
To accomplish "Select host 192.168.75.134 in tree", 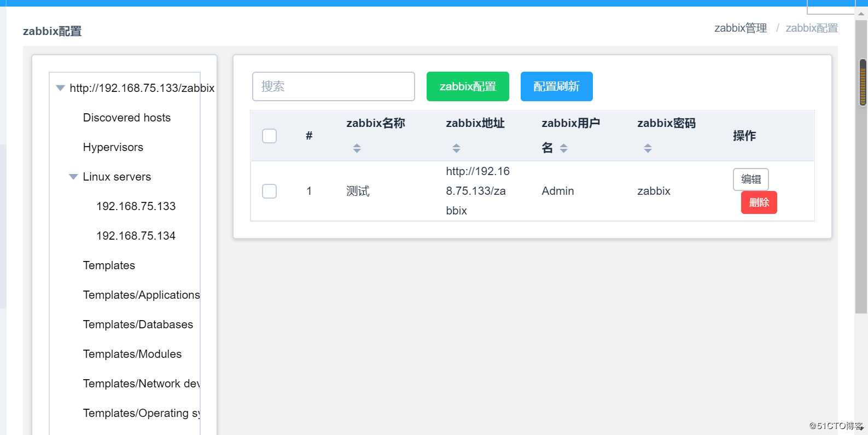I will point(136,236).
